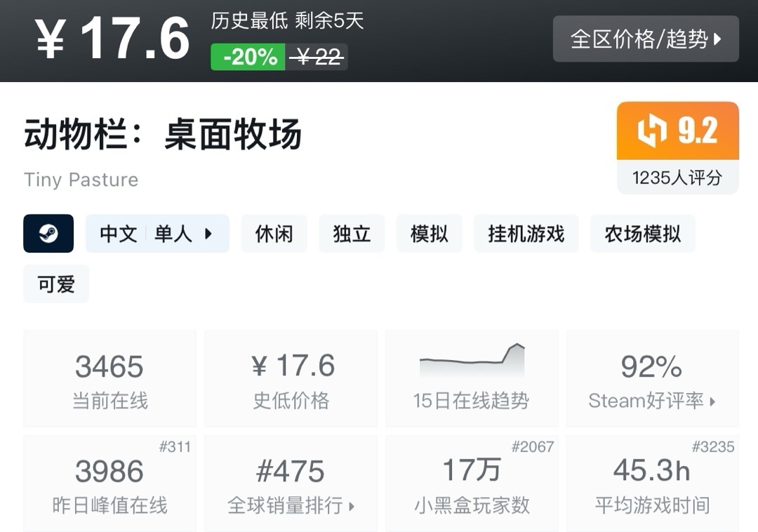Tap the 模拟 genre tag
The width and height of the screenshot is (758, 532).
click(x=429, y=234)
